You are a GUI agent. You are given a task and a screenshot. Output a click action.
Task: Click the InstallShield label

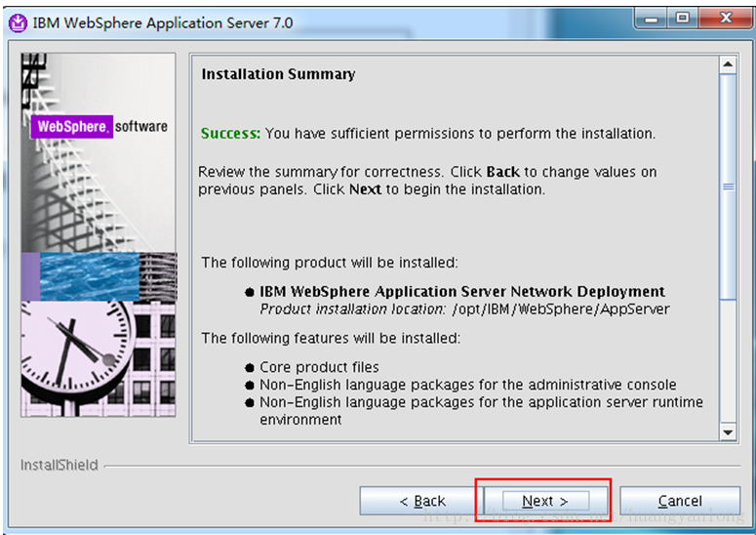coord(60,465)
